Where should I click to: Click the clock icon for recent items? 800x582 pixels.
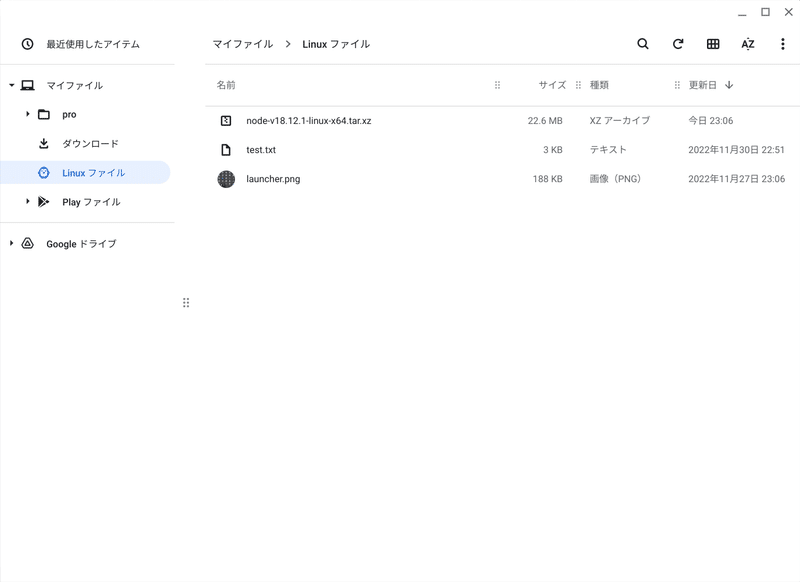27,44
